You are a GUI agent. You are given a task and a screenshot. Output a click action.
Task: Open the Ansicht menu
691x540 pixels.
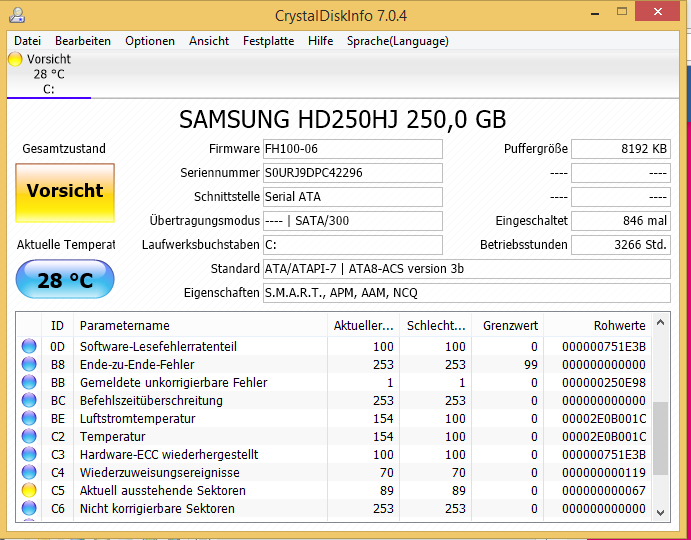point(209,41)
